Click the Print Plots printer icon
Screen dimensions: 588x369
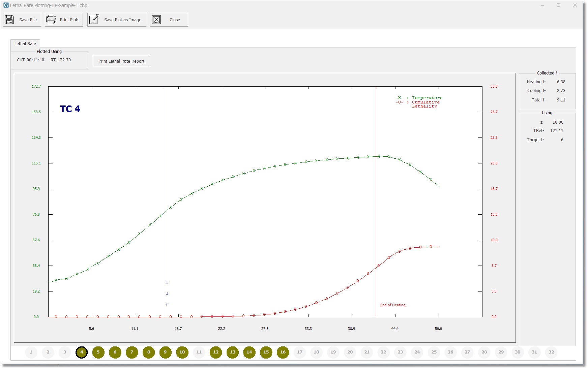pos(51,20)
